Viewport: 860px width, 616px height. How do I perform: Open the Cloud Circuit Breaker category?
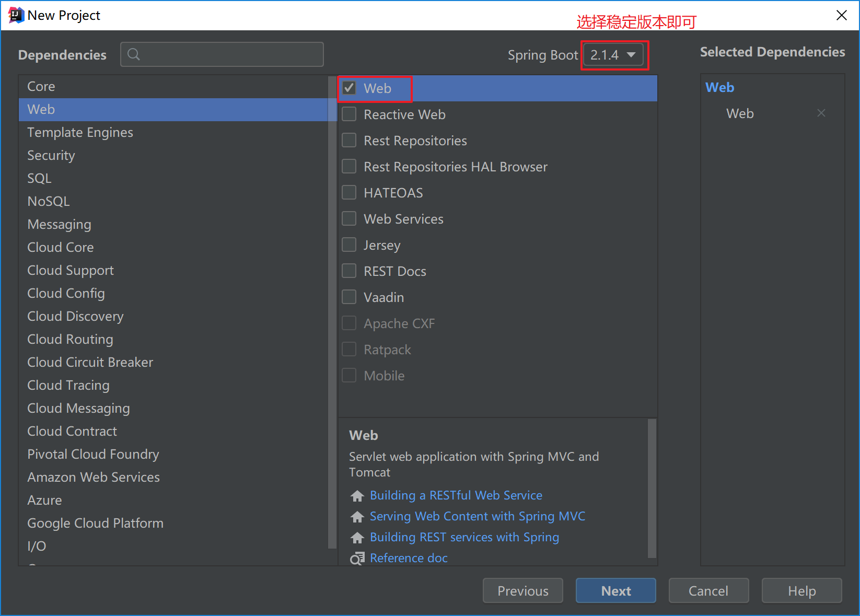(x=173, y=362)
